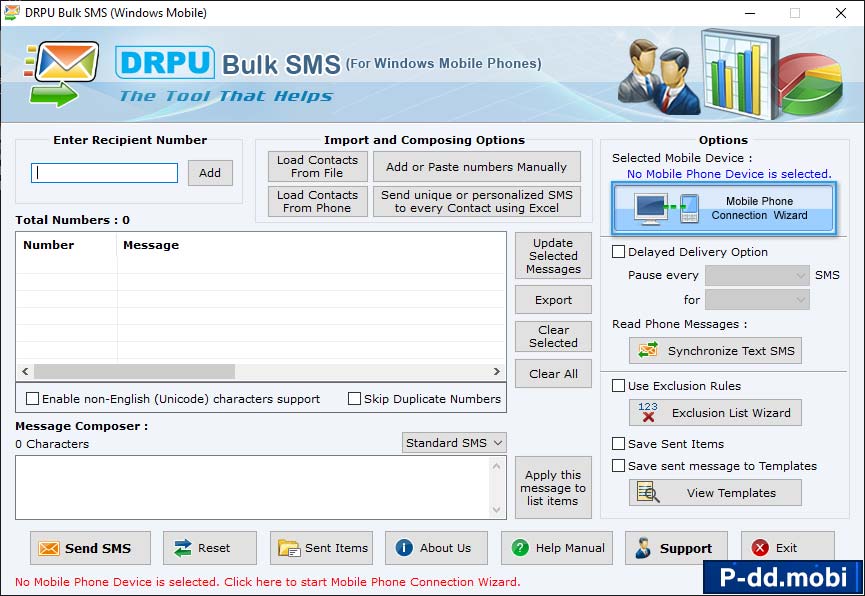This screenshot has height=596, width=865.
Task: Click the Export button
Action: point(553,300)
